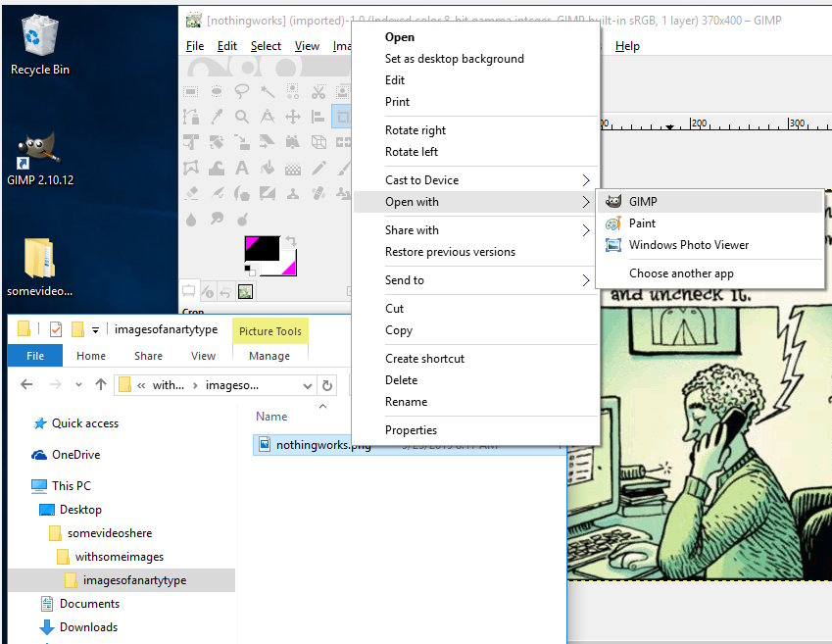
Task: Open the Manage tab under Picture Tools
Action: click(x=269, y=356)
